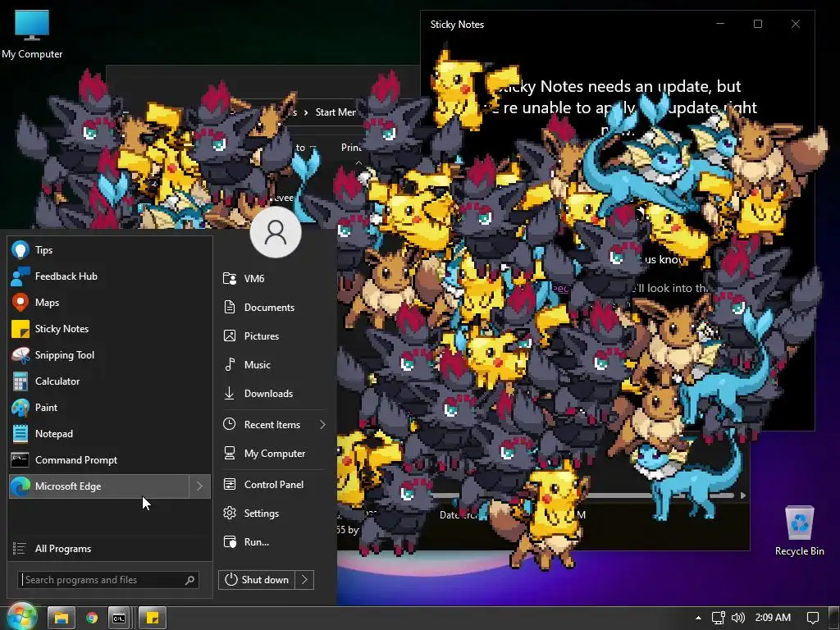The width and height of the screenshot is (840, 630).
Task: Open Recycle Bin desktop icon
Action: [799, 532]
